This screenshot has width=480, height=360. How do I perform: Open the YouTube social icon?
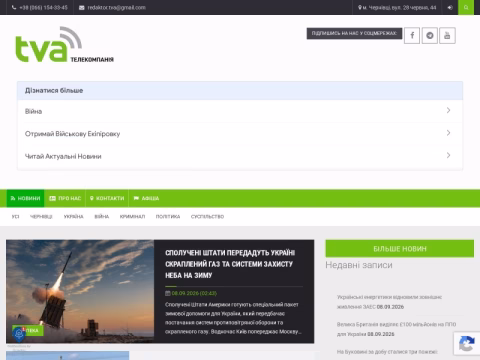coord(447,35)
